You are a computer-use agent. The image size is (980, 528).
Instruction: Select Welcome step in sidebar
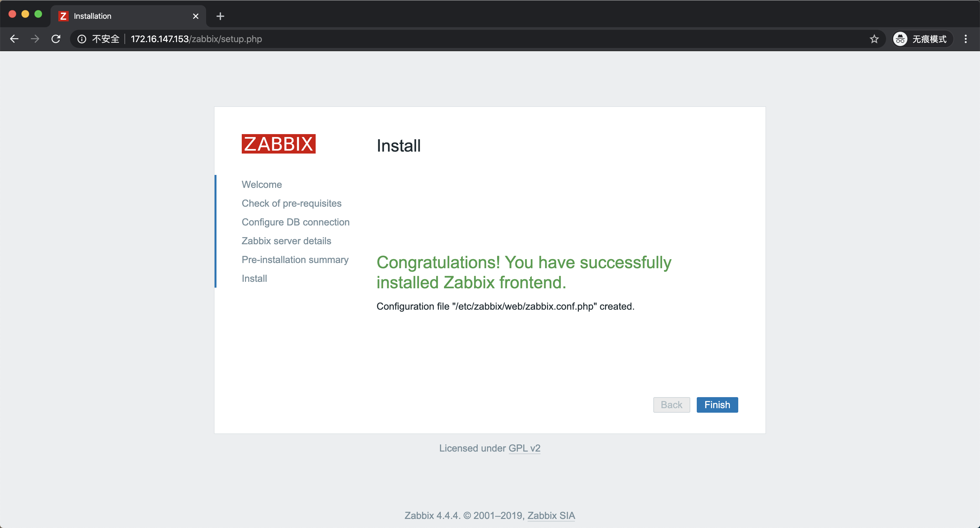[262, 184]
